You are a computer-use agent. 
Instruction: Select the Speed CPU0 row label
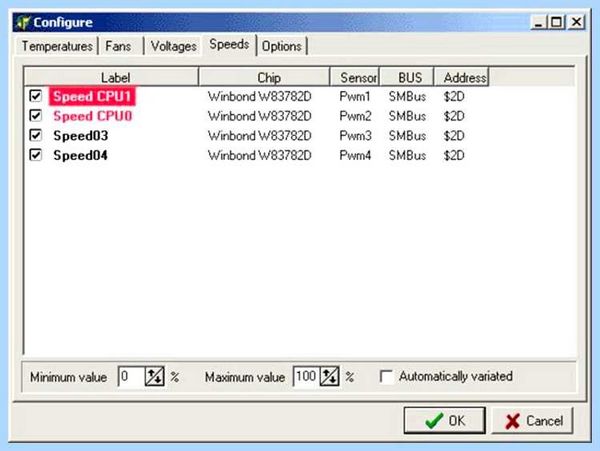93,116
